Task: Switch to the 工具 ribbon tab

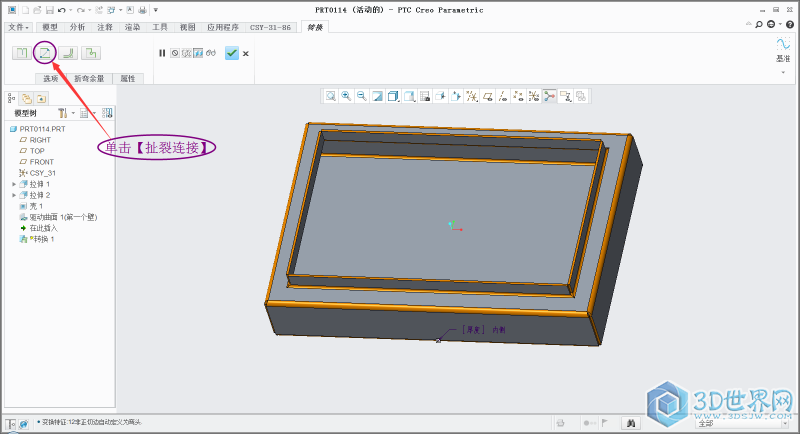Action: pyautogui.click(x=160, y=28)
